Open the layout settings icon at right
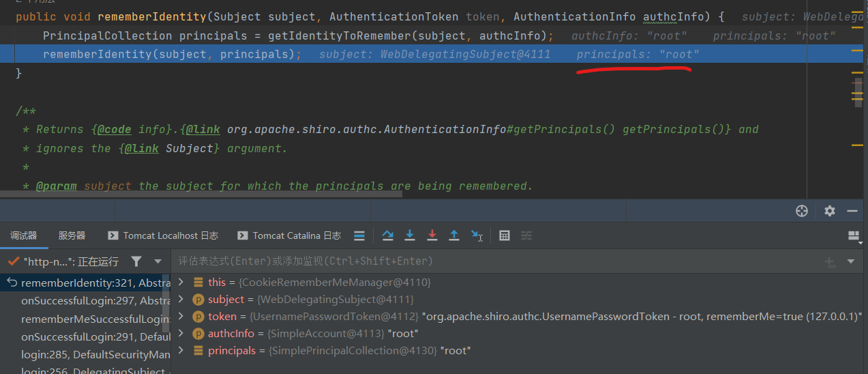Viewport: 868px width, 374px height. [853, 235]
